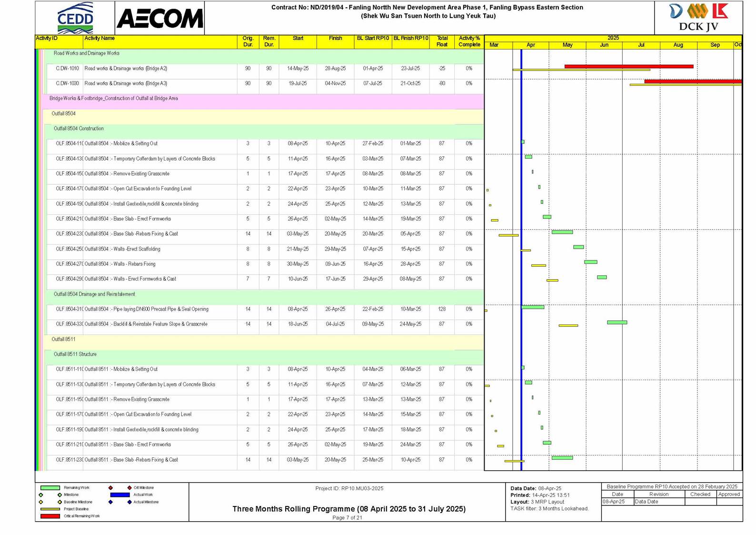Click Finish date 04-Nov-25 for C.DW-1030
Screen dimensions: 756x535
point(336,83)
